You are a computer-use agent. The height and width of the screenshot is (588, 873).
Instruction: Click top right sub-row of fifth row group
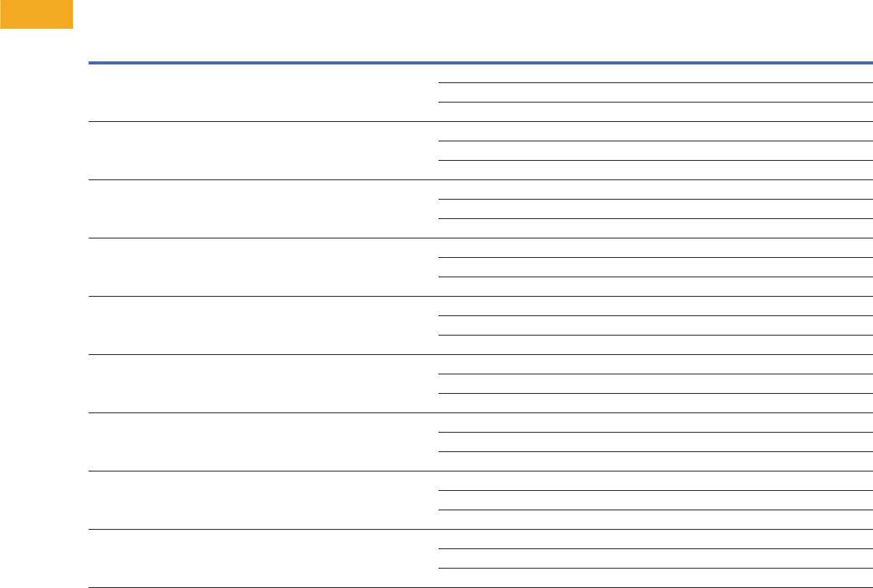point(655,306)
